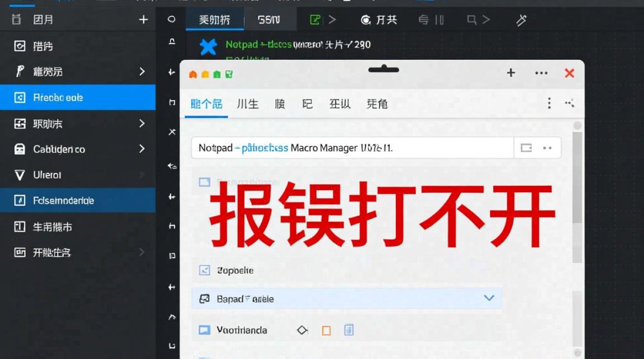Image resolution: width=644 pixels, height=359 pixels.
Task: Select the highlighted "Rrecbd eole" sidebar item
Action: (x=78, y=98)
